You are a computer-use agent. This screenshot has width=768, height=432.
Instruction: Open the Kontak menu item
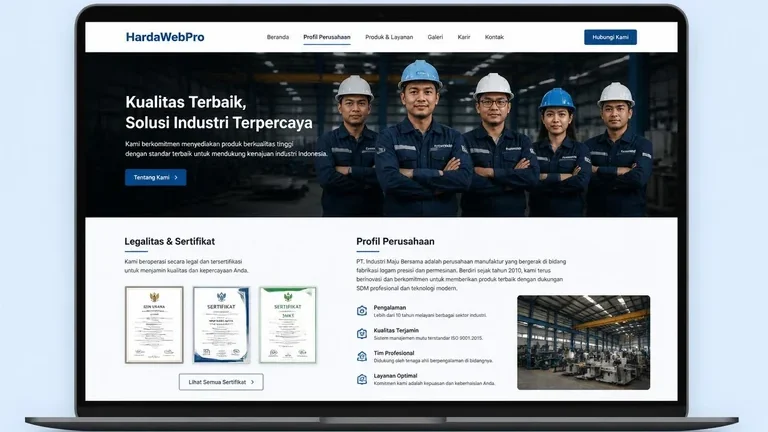pos(494,37)
